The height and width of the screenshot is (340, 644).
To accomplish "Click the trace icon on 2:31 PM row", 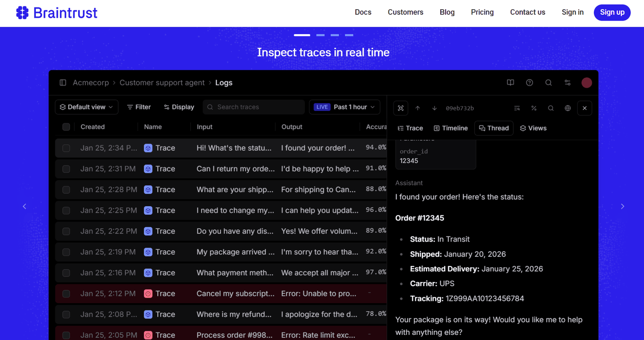I will (148, 169).
